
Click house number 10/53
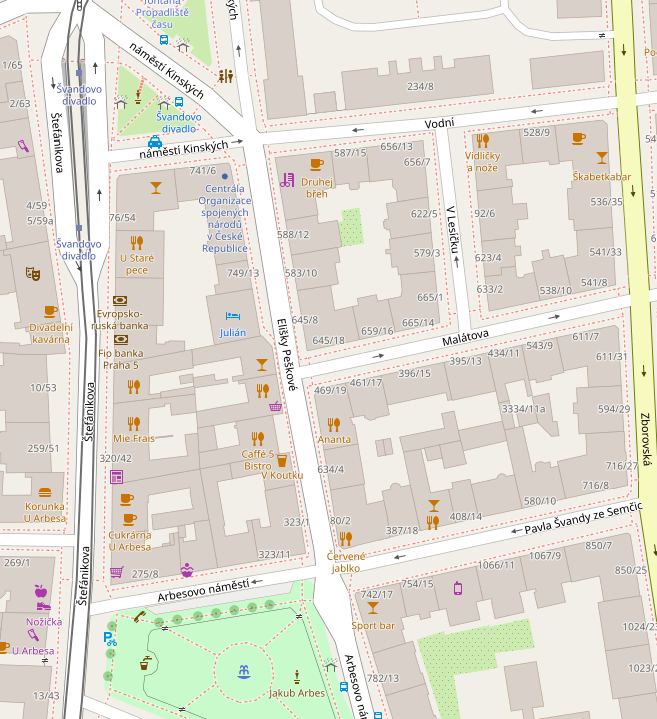coord(43,387)
